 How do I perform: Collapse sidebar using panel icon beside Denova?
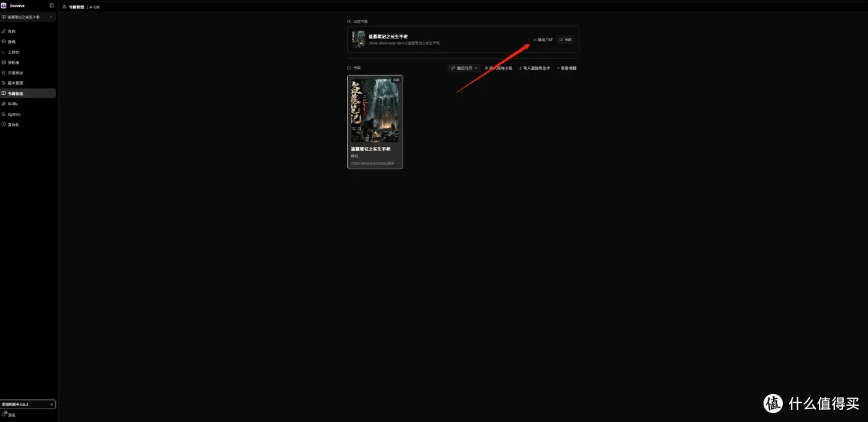(52, 6)
